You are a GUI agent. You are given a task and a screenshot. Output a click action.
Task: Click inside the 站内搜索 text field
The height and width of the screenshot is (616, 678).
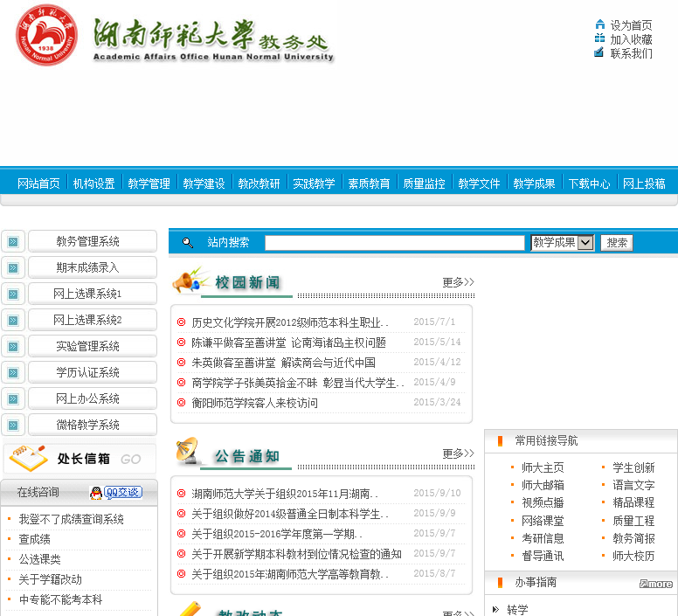[394, 243]
